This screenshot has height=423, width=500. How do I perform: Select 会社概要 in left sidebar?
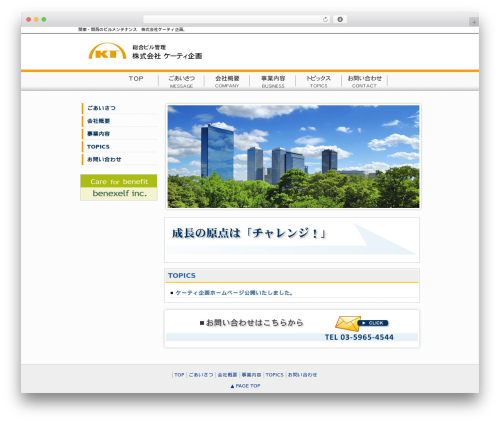pos(119,121)
